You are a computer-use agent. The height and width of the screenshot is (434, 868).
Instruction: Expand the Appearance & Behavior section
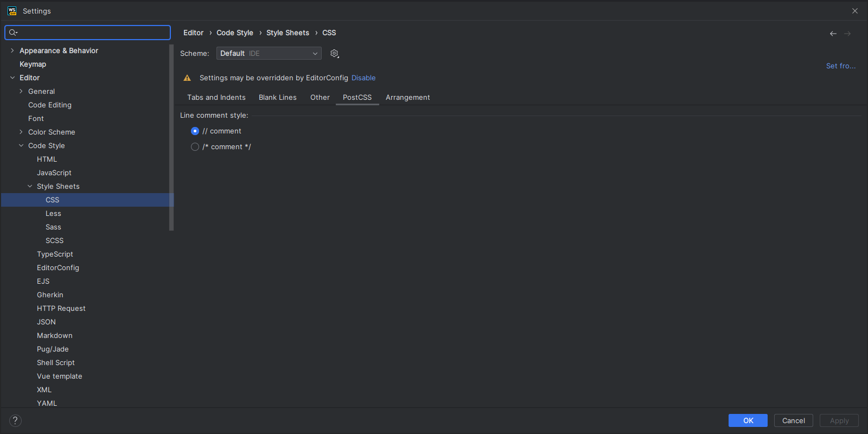click(x=12, y=50)
